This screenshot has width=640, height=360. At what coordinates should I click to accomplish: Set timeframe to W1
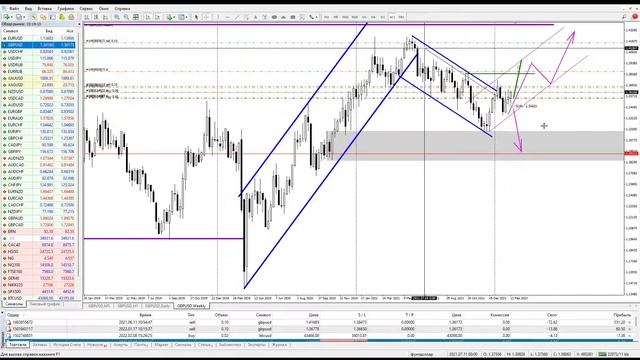[x=392, y=17]
